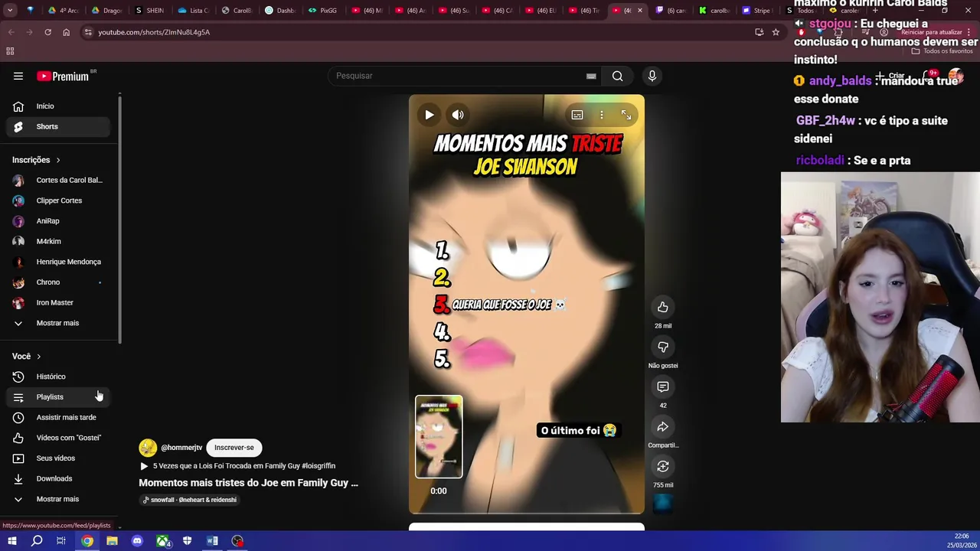Open Discord from the taskbar
The image size is (980, 551).
[x=137, y=541]
